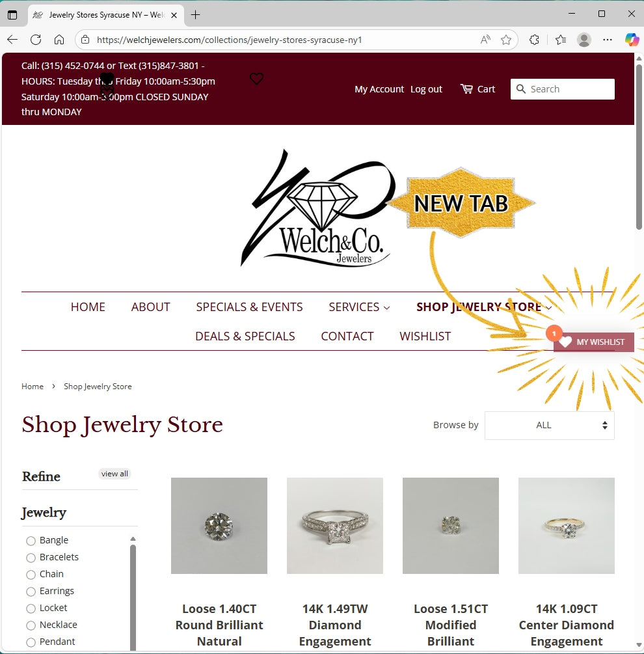Open browser profile avatar icon

coord(584,40)
